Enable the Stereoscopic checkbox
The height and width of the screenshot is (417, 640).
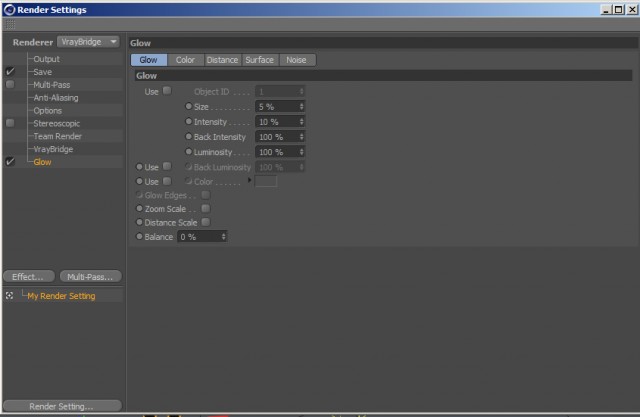pyautogui.click(x=10, y=123)
